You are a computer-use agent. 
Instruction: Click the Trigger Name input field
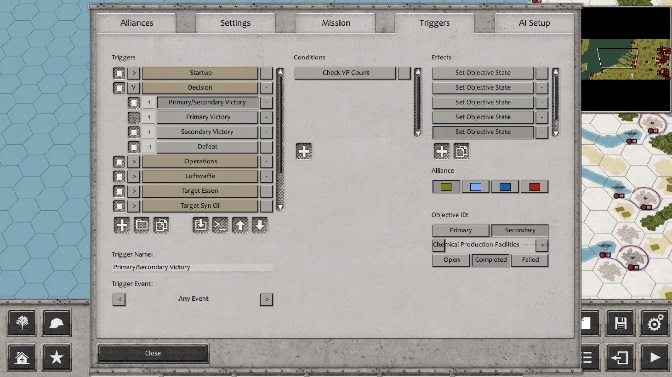click(x=192, y=267)
